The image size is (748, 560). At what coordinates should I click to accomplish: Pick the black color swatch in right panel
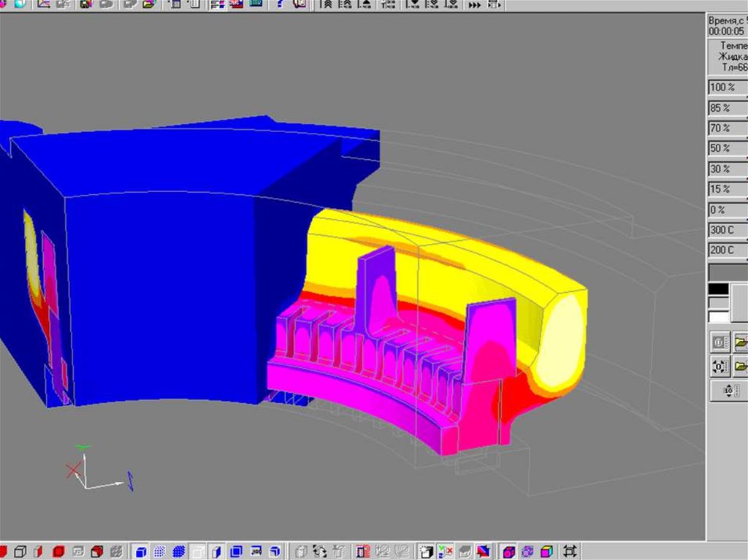pyautogui.click(x=719, y=289)
